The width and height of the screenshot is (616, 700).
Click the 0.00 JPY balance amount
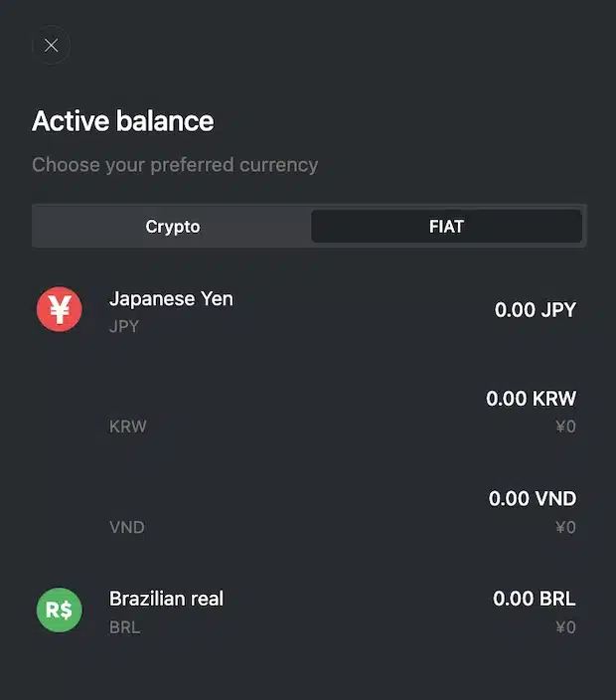(x=536, y=310)
